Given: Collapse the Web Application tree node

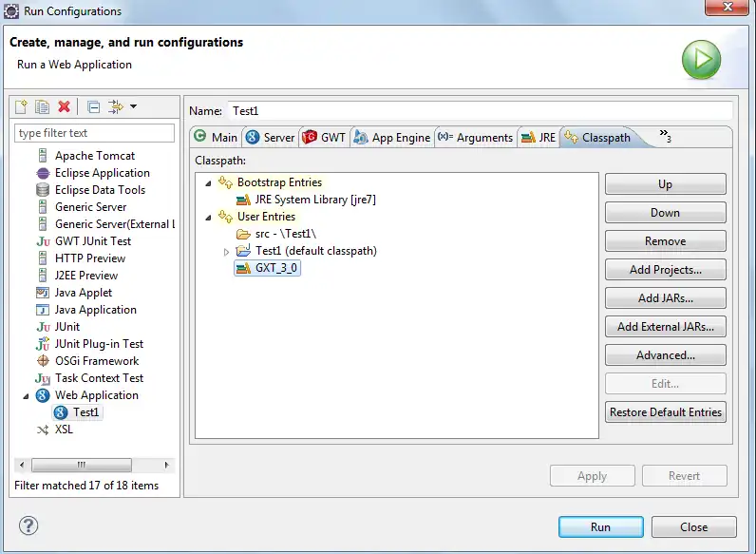Looking at the screenshot, I should pyautogui.click(x=26, y=395).
